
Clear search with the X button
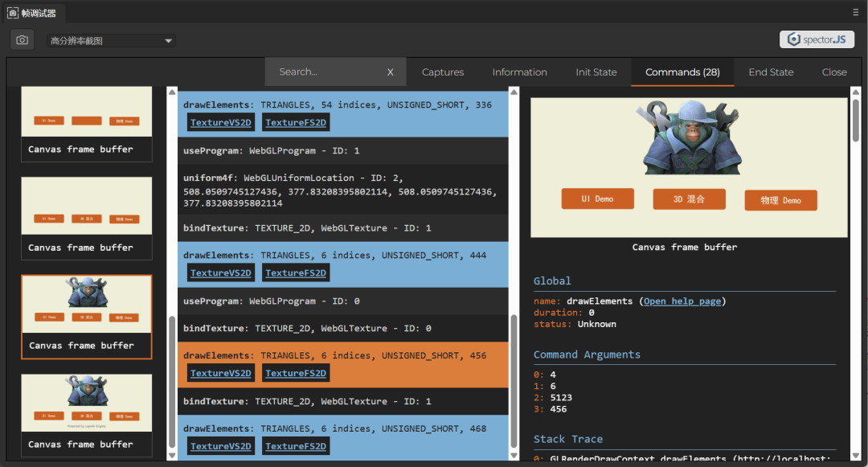point(391,72)
